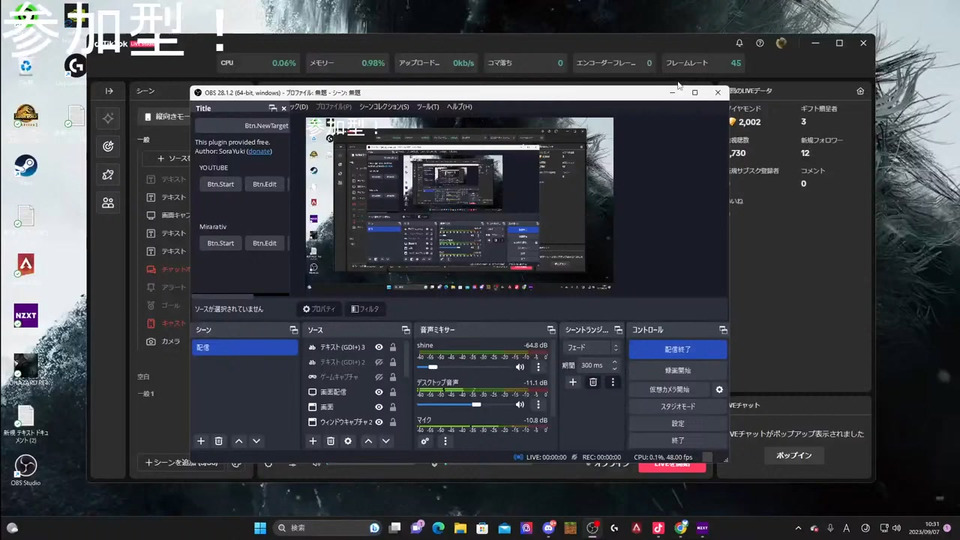Pop out the 音声ミキサー dock
960x540 pixels.
551,330
